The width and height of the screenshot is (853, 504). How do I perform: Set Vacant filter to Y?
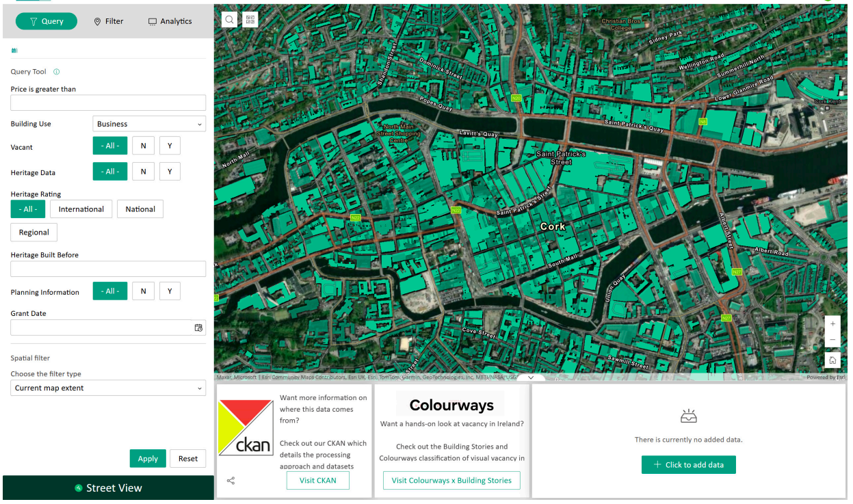tap(170, 145)
